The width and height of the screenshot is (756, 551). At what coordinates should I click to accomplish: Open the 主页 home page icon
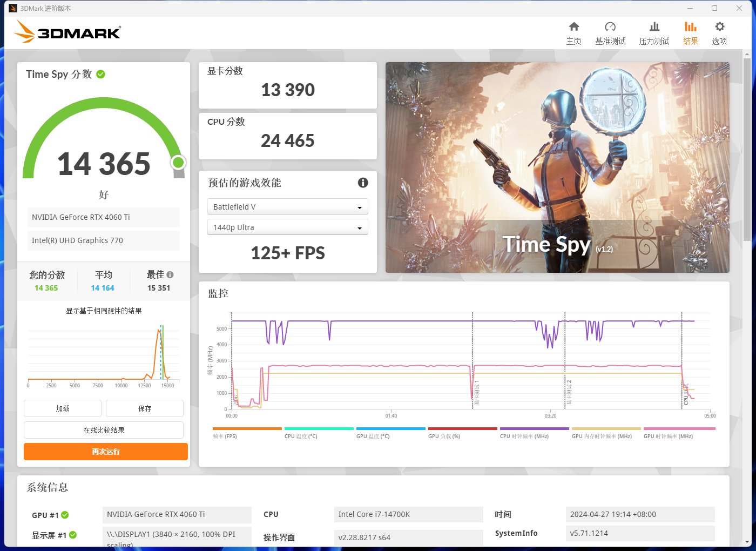[x=574, y=32]
